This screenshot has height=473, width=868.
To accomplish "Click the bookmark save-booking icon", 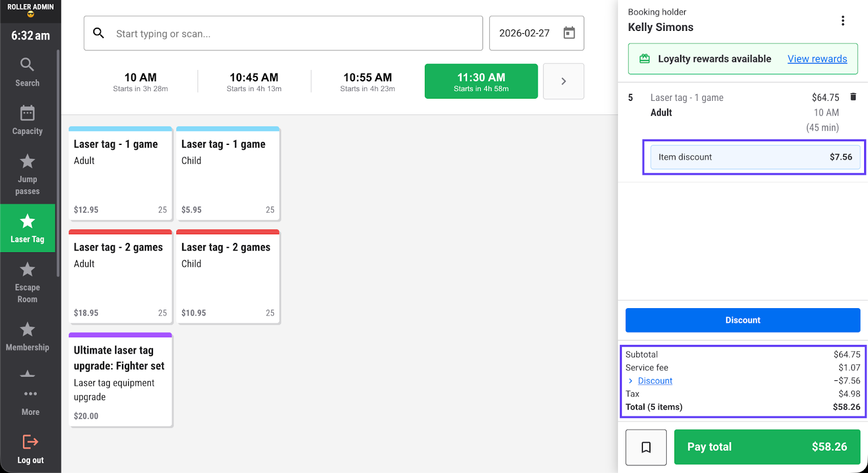I will coord(646,447).
